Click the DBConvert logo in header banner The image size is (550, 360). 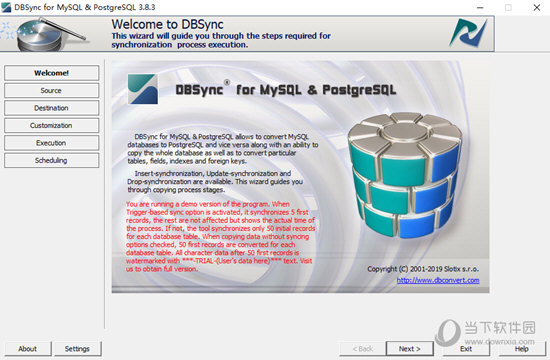469,33
